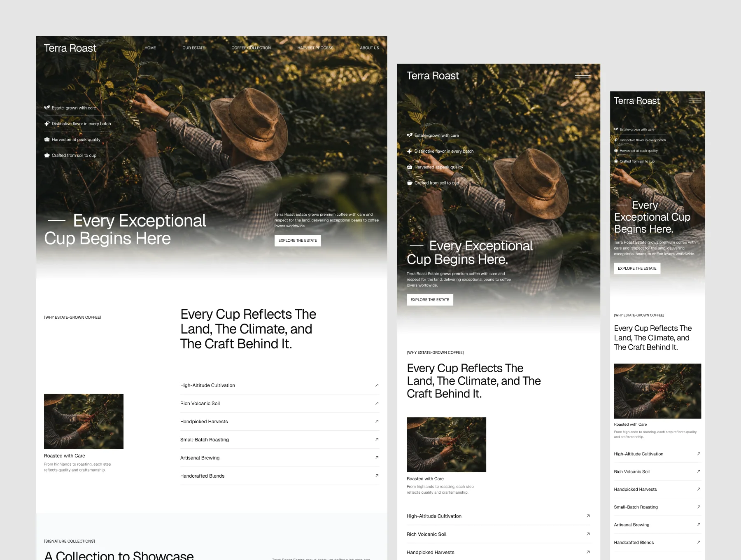Click basket icon in tablet Harvested row
741x560 pixels.
pyautogui.click(x=410, y=167)
